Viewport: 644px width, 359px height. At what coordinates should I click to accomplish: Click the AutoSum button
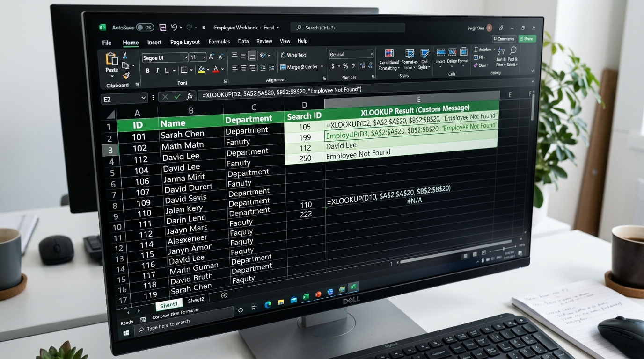pyautogui.click(x=483, y=50)
